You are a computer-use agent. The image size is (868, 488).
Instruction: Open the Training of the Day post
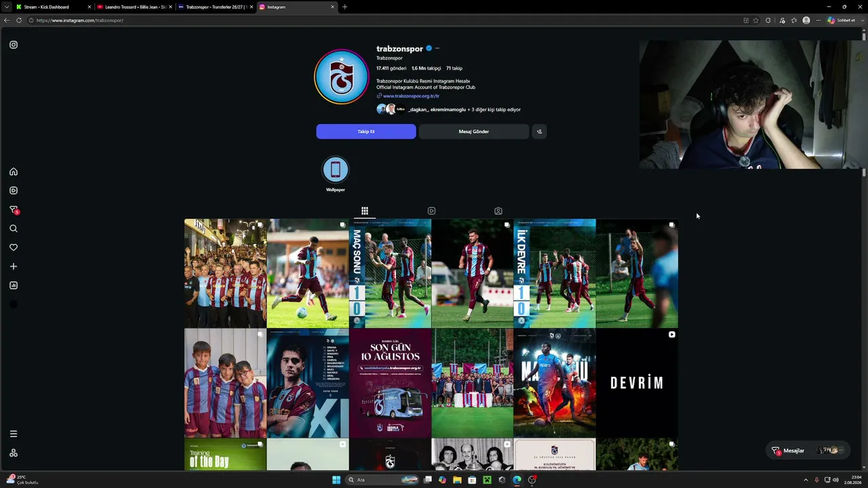click(225, 455)
